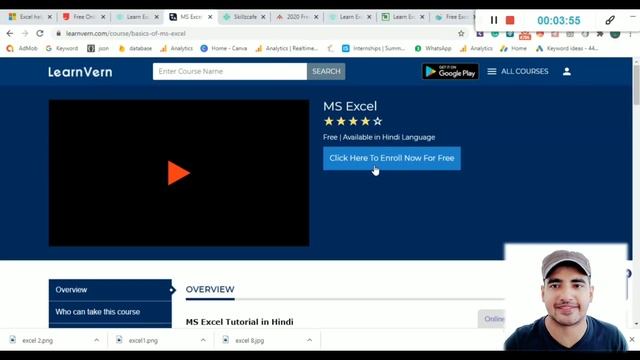Select the Overview sidebar item
Image resolution: width=640 pixels, height=360 pixels.
pyautogui.click(x=110, y=290)
